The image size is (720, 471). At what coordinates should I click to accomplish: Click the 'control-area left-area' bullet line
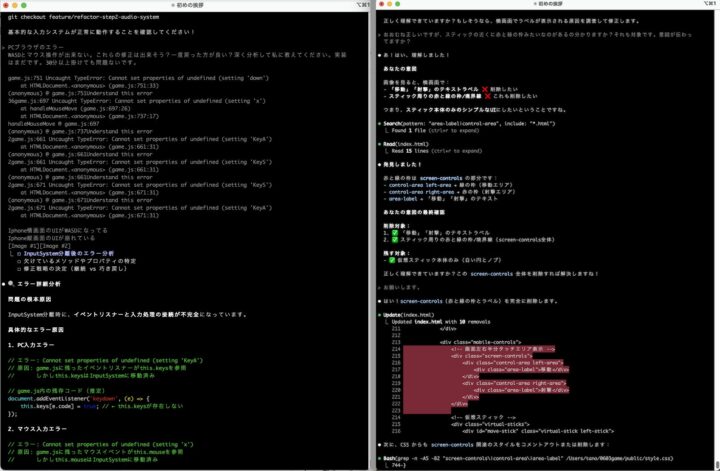[448, 185]
